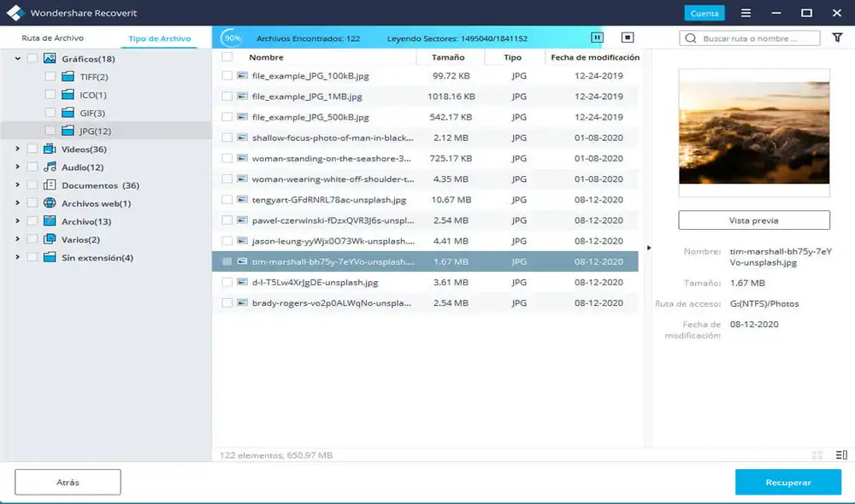Collapse the Gráficos(18) tree node
855x504 pixels.
(x=17, y=59)
